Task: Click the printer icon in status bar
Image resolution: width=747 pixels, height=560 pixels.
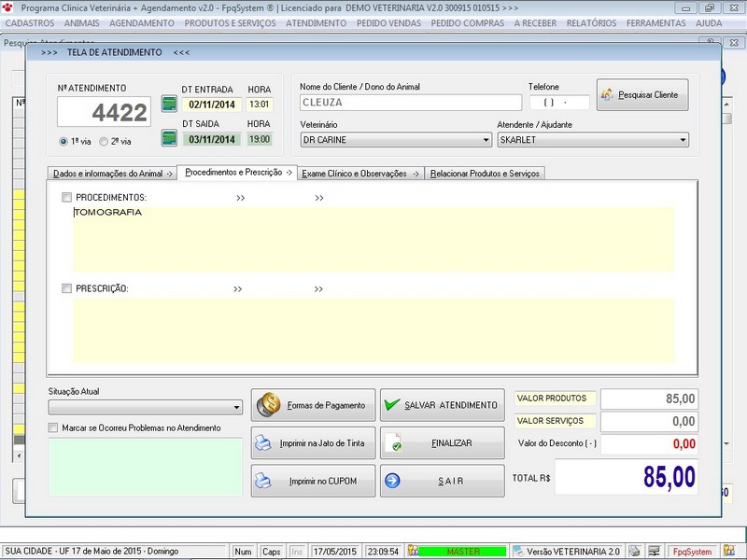Action: pos(634,552)
